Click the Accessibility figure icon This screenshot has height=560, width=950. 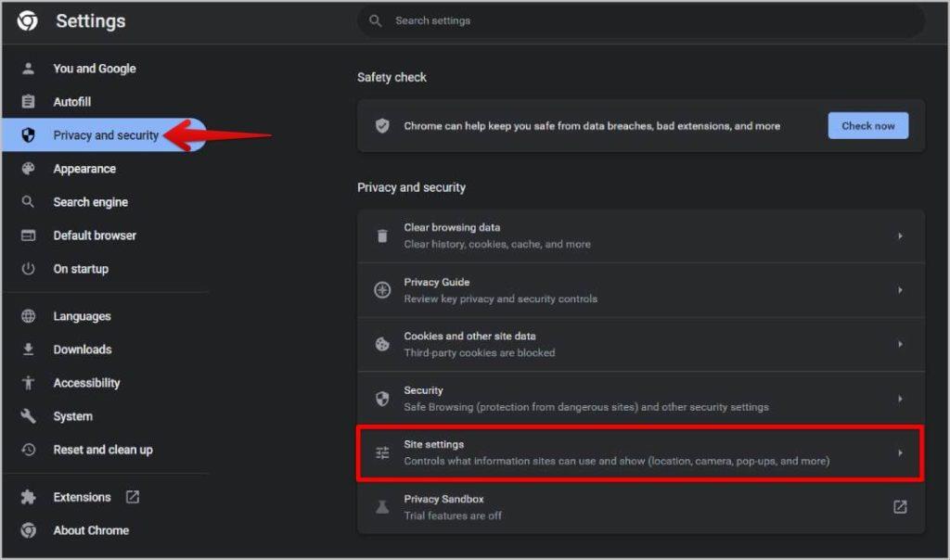[x=28, y=383]
